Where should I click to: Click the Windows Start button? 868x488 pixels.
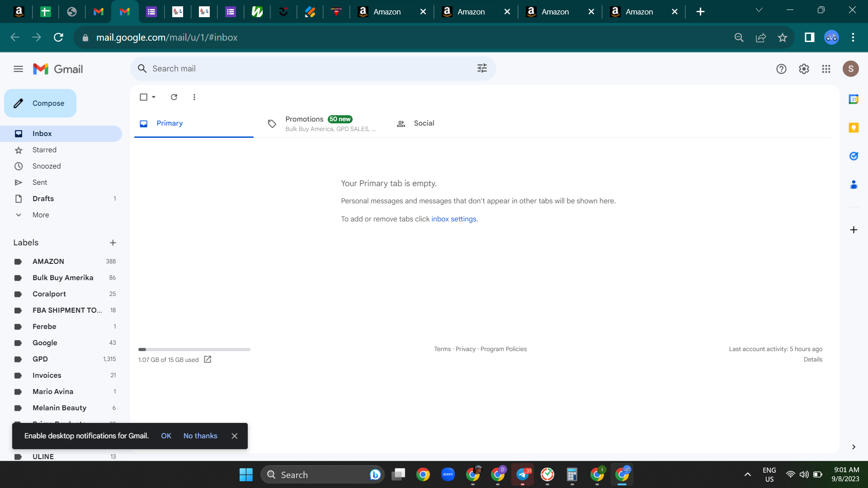point(246,475)
